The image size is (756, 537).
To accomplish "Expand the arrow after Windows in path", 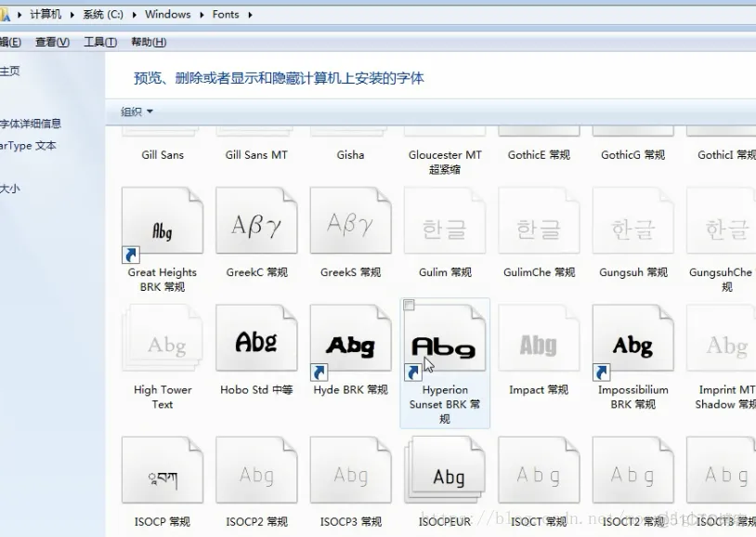I will (202, 15).
